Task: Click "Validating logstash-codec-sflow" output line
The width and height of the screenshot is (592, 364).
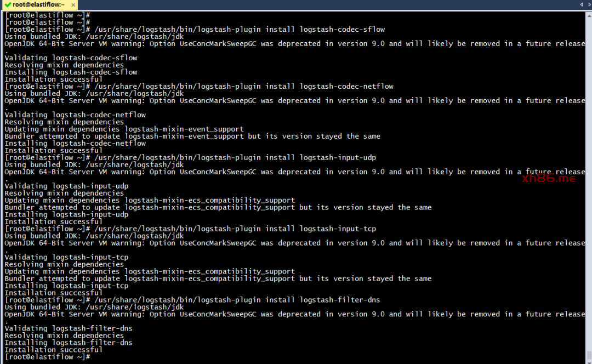Action: point(71,58)
